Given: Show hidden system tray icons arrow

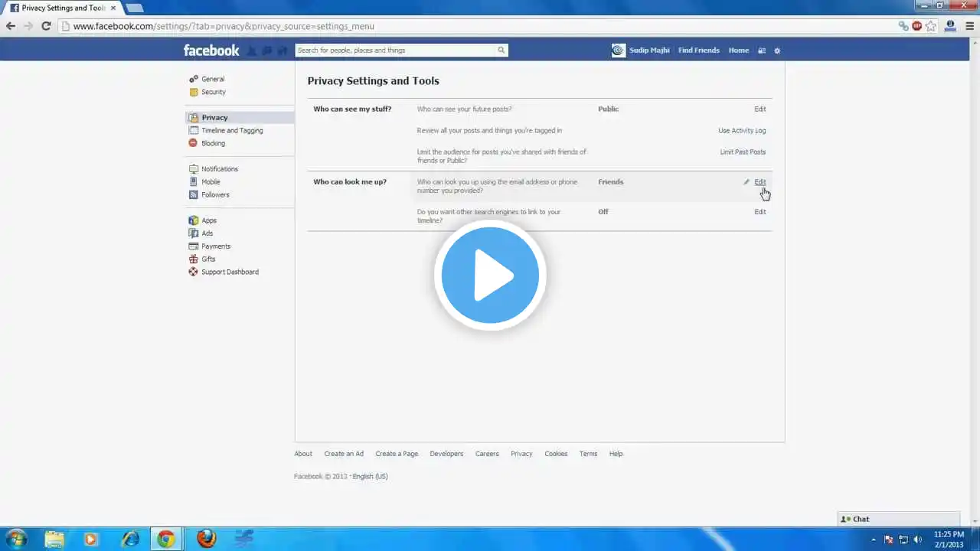Looking at the screenshot, I should (x=874, y=540).
